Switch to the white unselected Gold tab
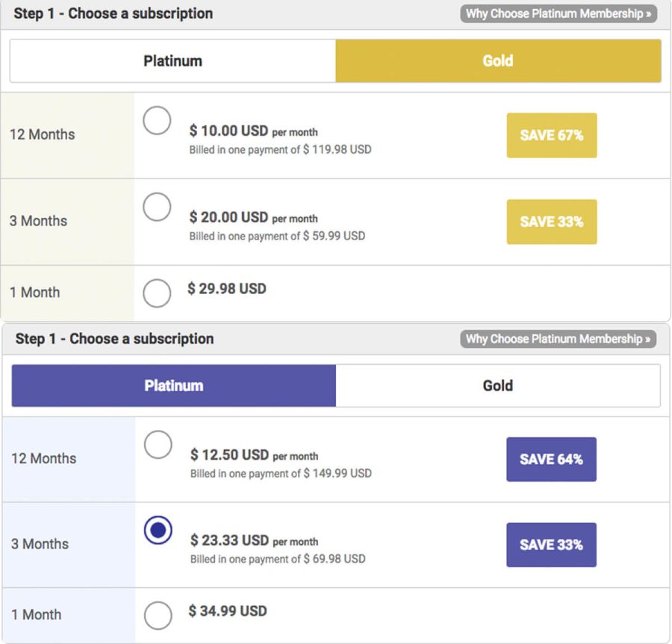 coord(498,386)
